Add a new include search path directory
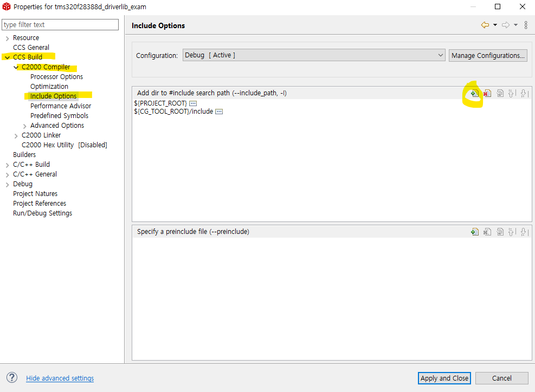The height and width of the screenshot is (392, 535). pos(474,93)
